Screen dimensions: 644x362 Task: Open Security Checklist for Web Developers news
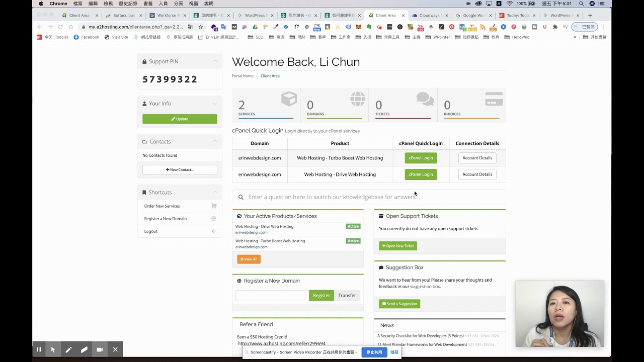coord(420,336)
